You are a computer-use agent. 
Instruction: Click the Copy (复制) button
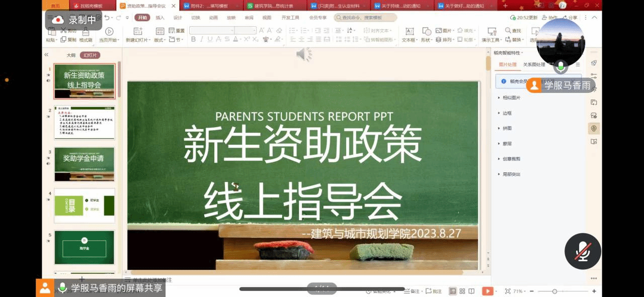pyautogui.click(x=69, y=40)
